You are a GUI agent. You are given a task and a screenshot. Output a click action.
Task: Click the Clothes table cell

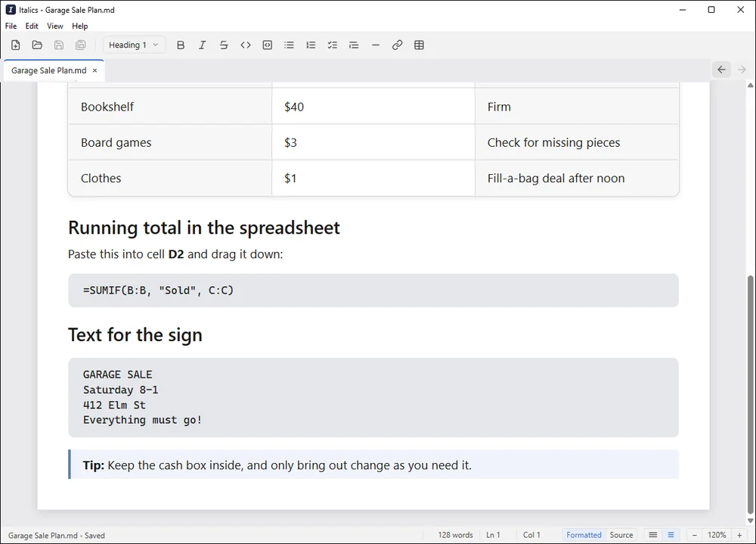[170, 178]
